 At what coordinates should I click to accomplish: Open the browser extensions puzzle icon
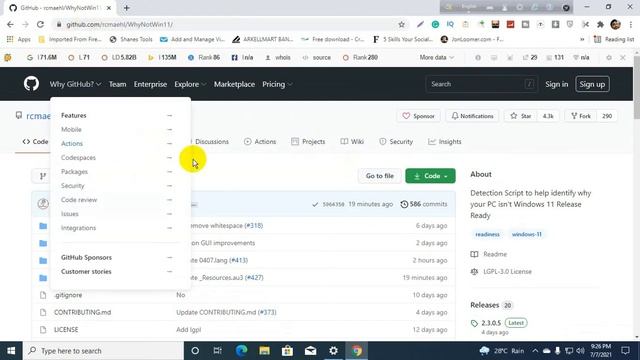600,24
